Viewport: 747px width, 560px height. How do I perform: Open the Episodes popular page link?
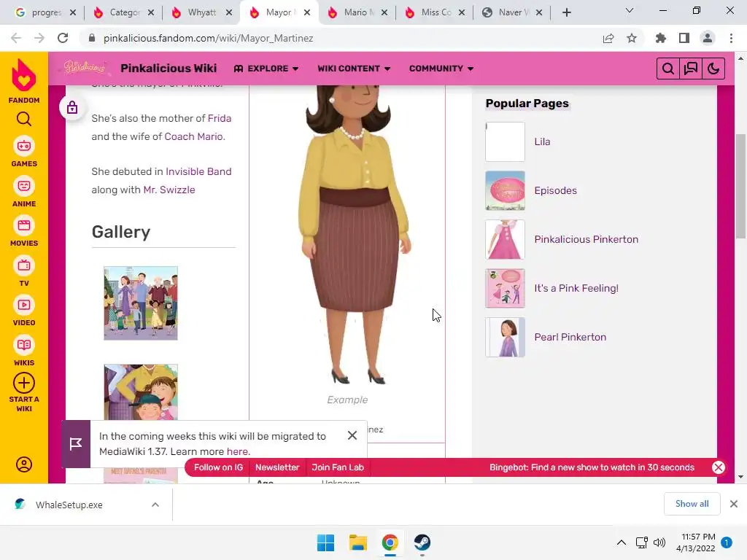[555, 190]
